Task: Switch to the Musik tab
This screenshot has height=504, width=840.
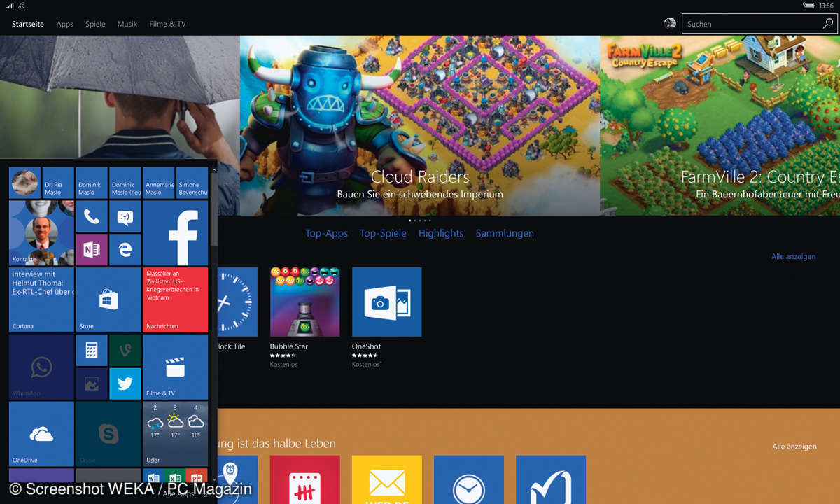Action: pos(127,24)
